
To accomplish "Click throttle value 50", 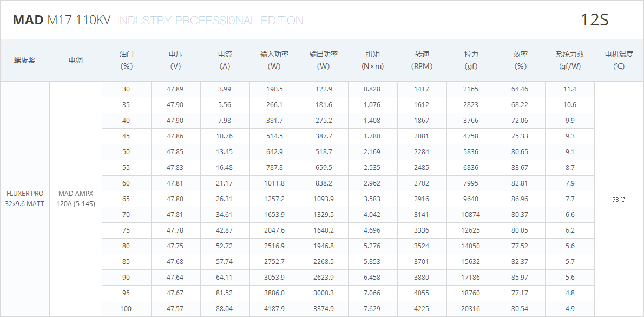I will (126, 152).
